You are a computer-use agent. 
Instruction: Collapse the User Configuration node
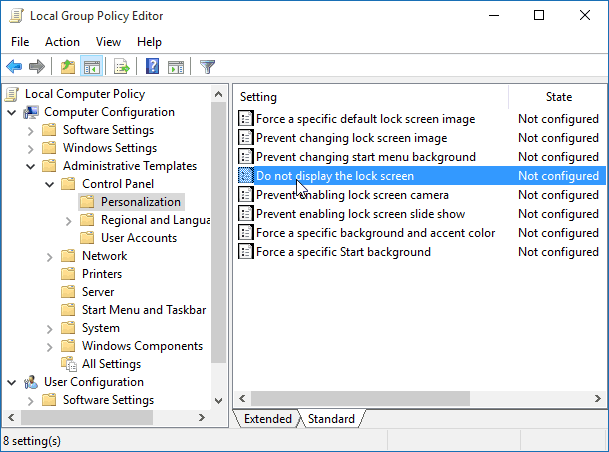pos(12,382)
